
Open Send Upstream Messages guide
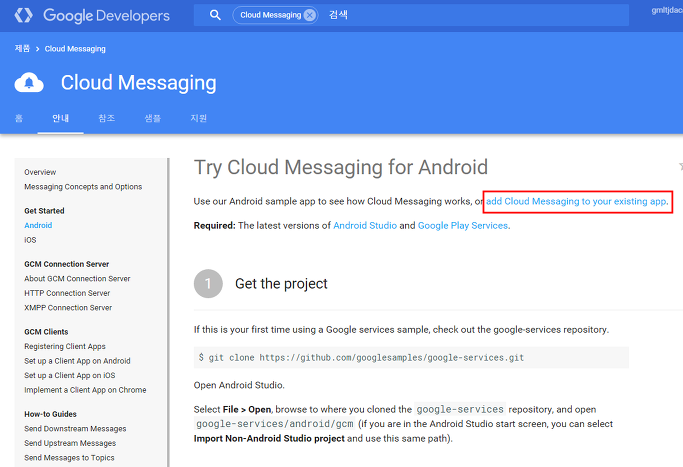point(70,443)
